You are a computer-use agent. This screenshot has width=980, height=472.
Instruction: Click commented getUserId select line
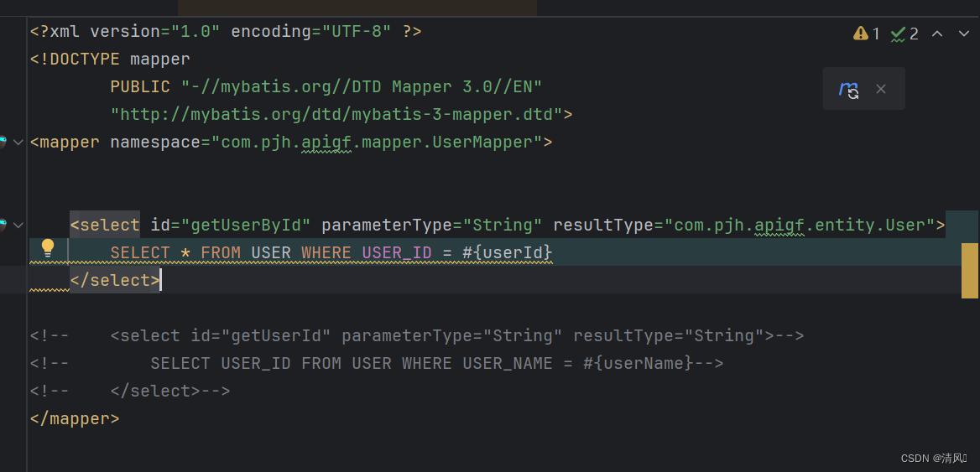coord(417,336)
